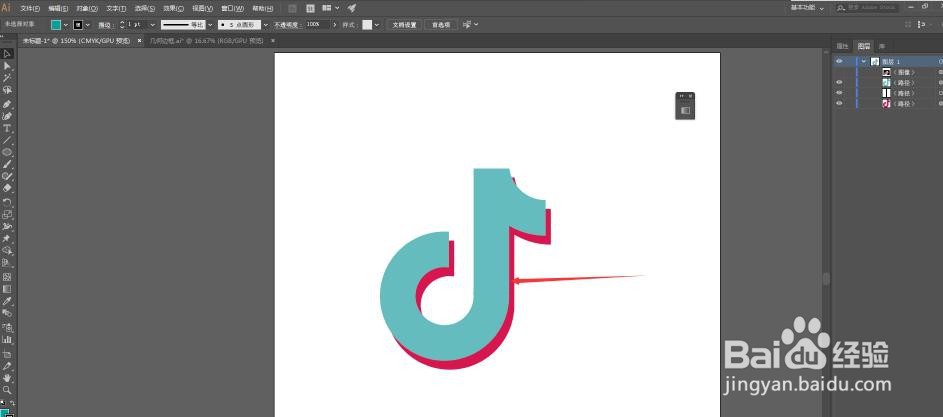Open the 对象(O) menu
The width and height of the screenshot is (943, 417).
(x=87, y=8)
